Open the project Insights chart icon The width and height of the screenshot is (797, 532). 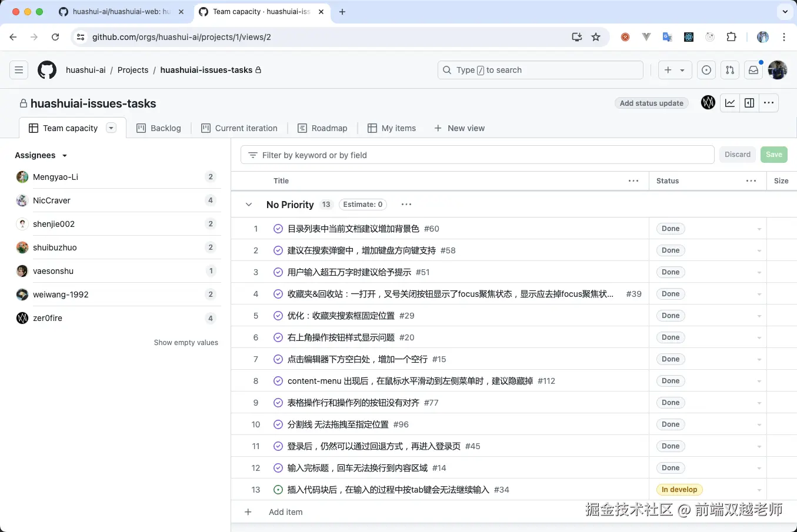coord(730,103)
